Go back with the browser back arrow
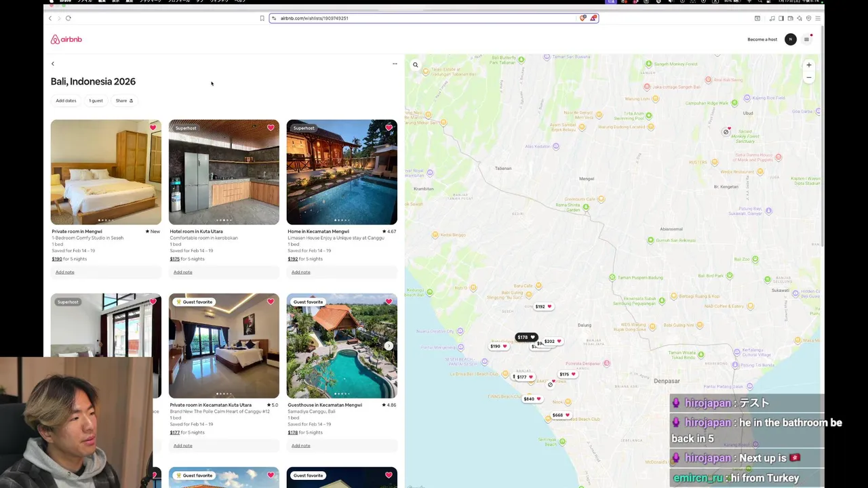Screen dimensions: 868x488 (x=50, y=18)
